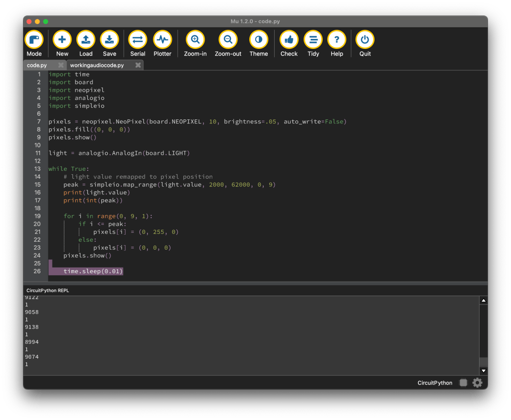Create a new file with New

[62, 40]
